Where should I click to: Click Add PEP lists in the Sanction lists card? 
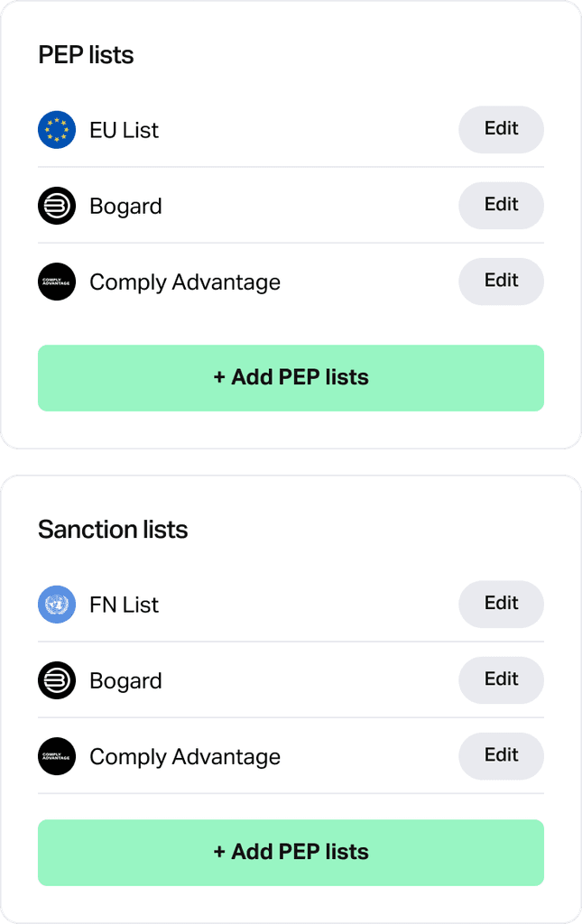(291, 852)
